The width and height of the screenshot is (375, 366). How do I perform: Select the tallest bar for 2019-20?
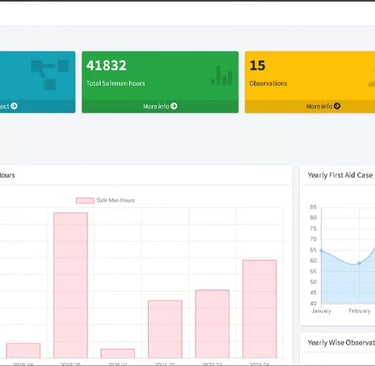tap(71, 285)
